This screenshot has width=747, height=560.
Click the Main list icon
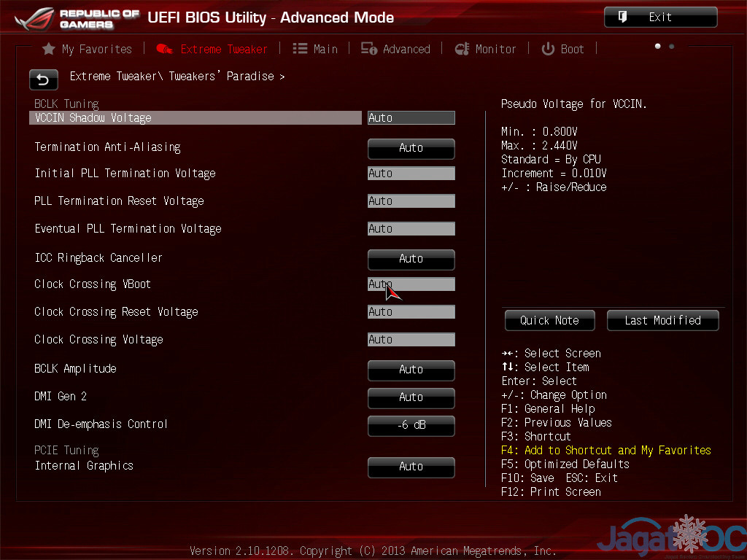300,49
